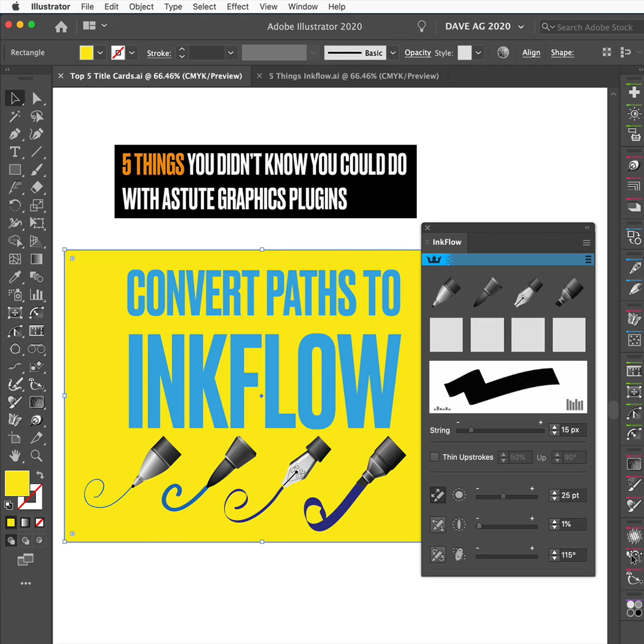Select the Rectangle tool in toolbar
The width and height of the screenshot is (644, 644).
pos(15,170)
